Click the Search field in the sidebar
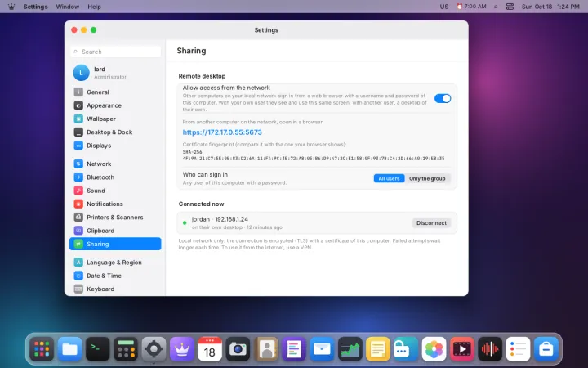Image resolution: width=588 pixels, height=368 pixels. pos(115,52)
